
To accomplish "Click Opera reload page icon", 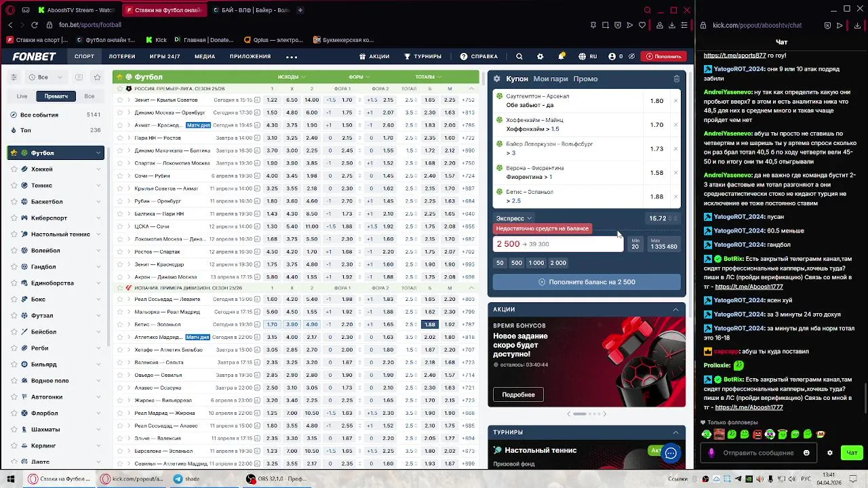I will (x=35, y=25).
